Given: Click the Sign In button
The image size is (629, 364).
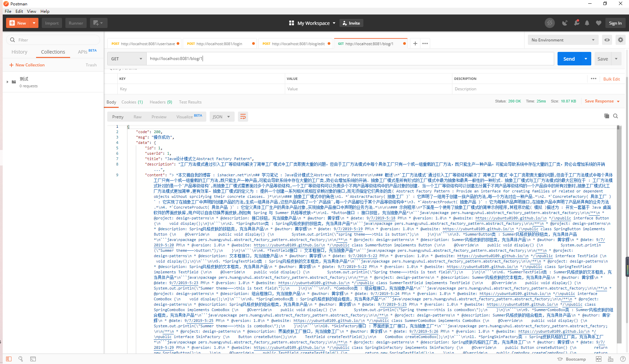Looking at the screenshot, I should (615, 23).
